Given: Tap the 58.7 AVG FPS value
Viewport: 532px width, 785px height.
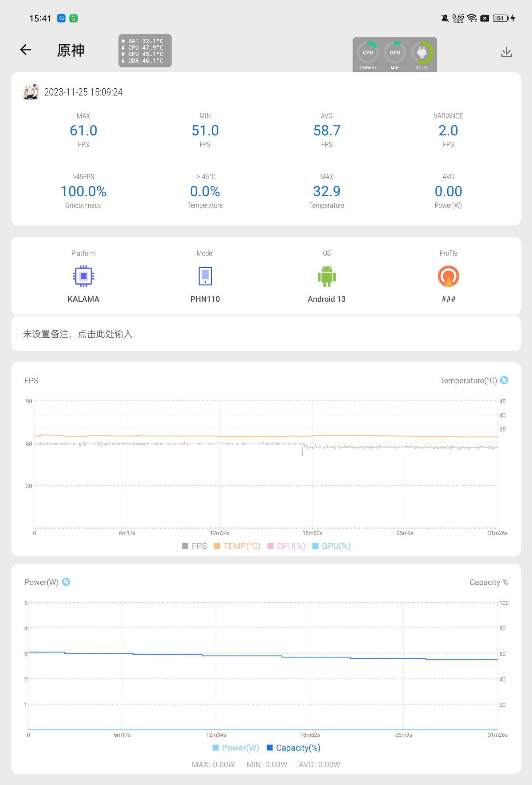Looking at the screenshot, I should pyautogui.click(x=327, y=130).
